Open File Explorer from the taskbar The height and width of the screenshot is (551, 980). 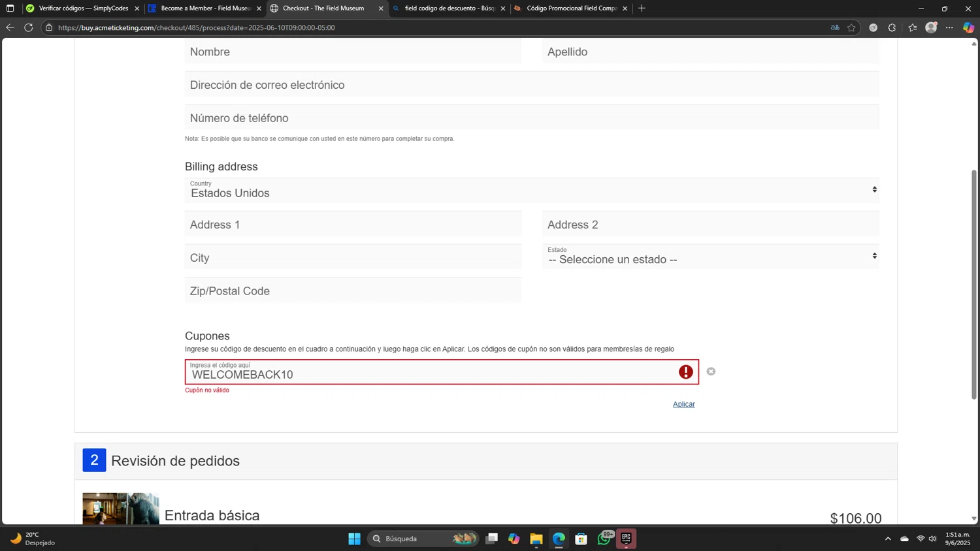536,539
